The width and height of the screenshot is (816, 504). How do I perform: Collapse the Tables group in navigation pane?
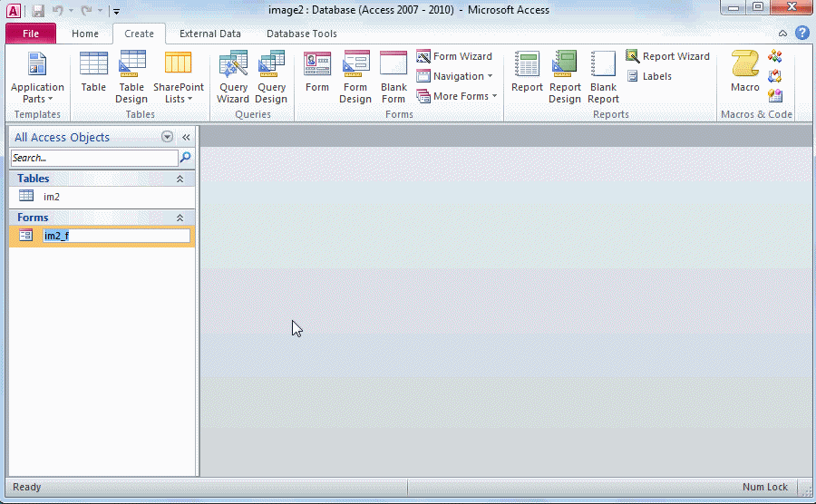(180, 179)
